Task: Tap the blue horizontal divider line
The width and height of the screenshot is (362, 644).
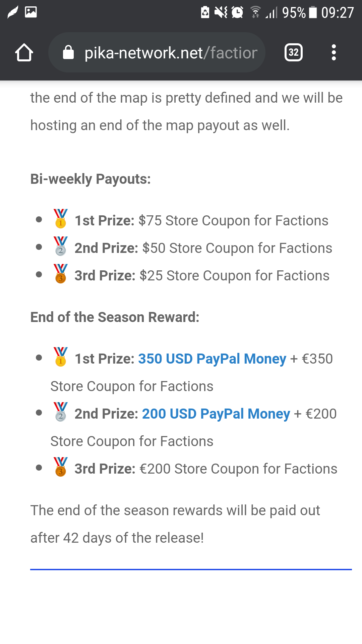Action: click(191, 569)
